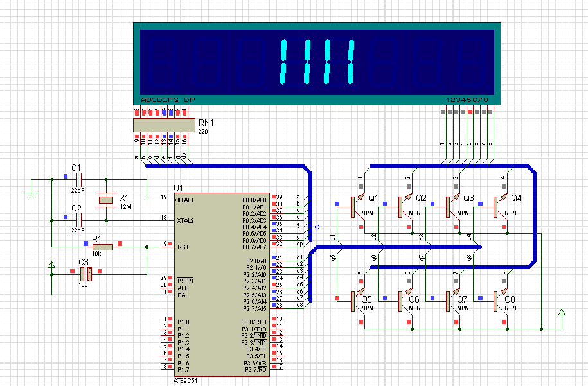Click the AT89C51 part label

click(185, 380)
